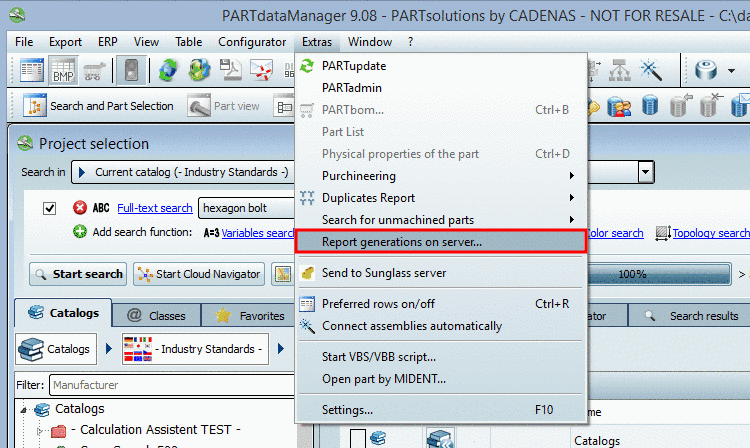Viewport: 750px width, 448px height.
Task: Click the envelope with red cross icon
Action: point(261,70)
